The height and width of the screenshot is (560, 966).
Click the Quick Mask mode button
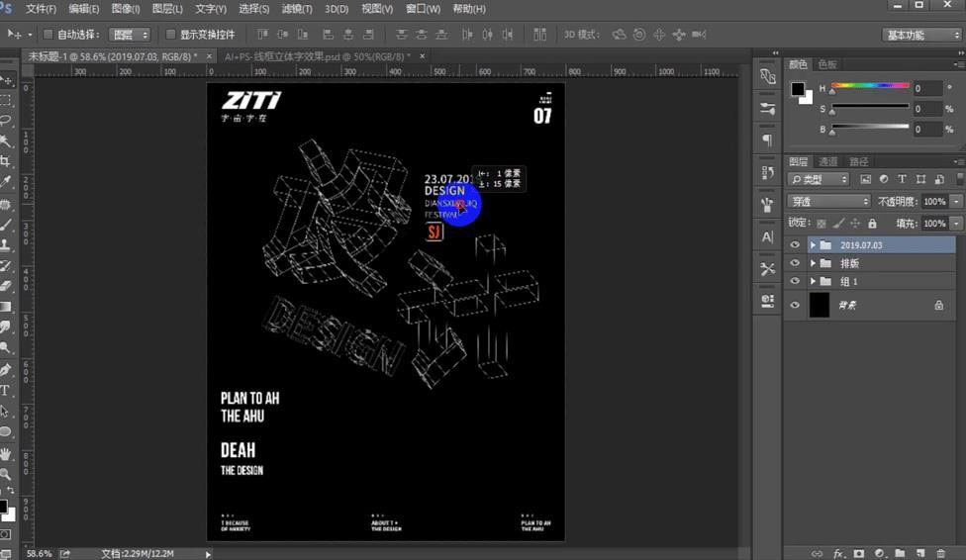6,534
